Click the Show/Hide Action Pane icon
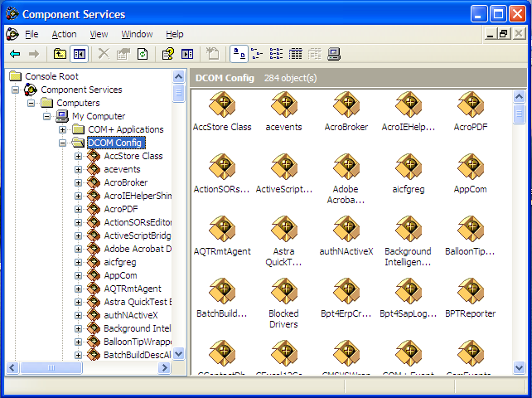Screen dimensions: 532x398 coord(187,54)
